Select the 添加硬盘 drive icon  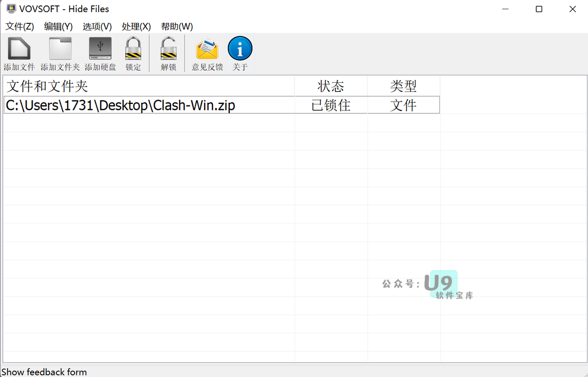coord(100,48)
